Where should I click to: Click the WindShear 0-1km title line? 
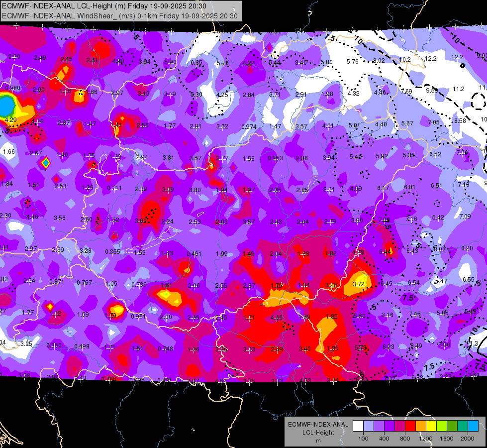[119, 16]
